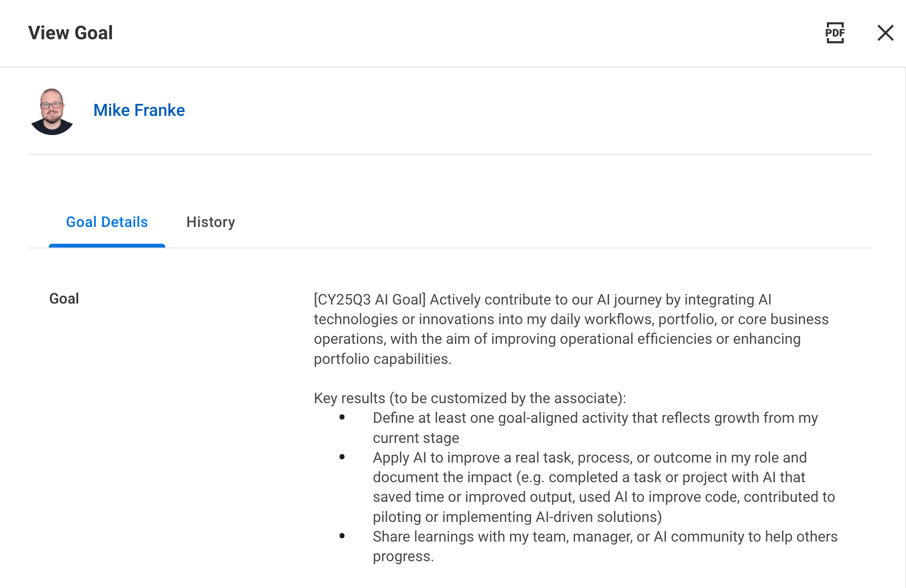Click the View Goal title text
Screen dimensions: 906x588
(x=71, y=33)
